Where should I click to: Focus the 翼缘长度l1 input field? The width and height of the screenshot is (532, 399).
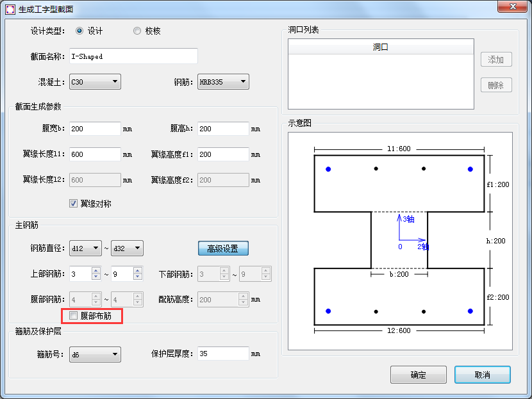[95, 154]
